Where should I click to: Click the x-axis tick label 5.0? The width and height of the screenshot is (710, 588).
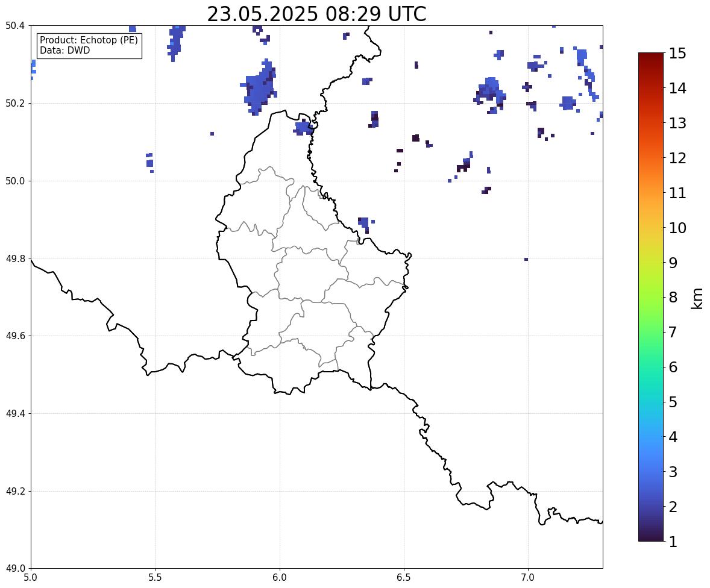(31, 578)
